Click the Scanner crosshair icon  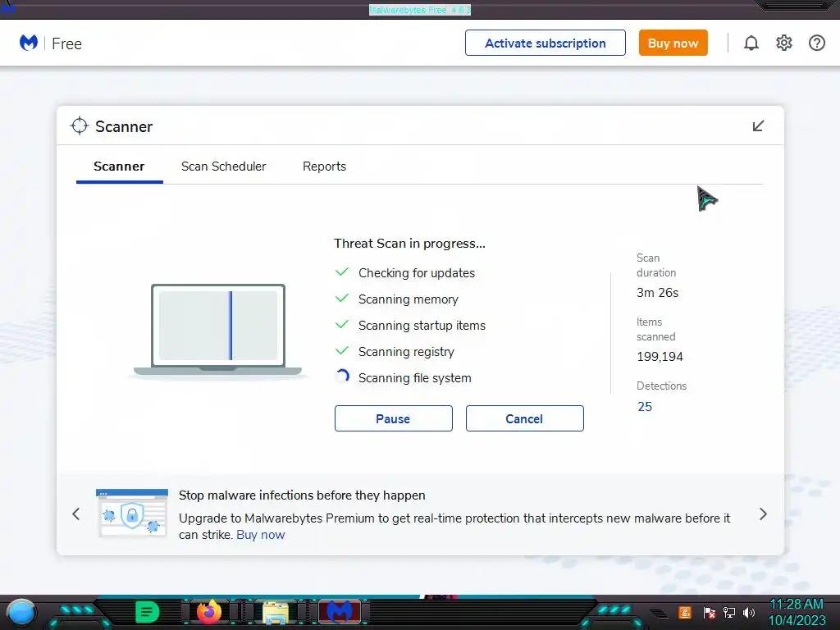coord(80,126)
